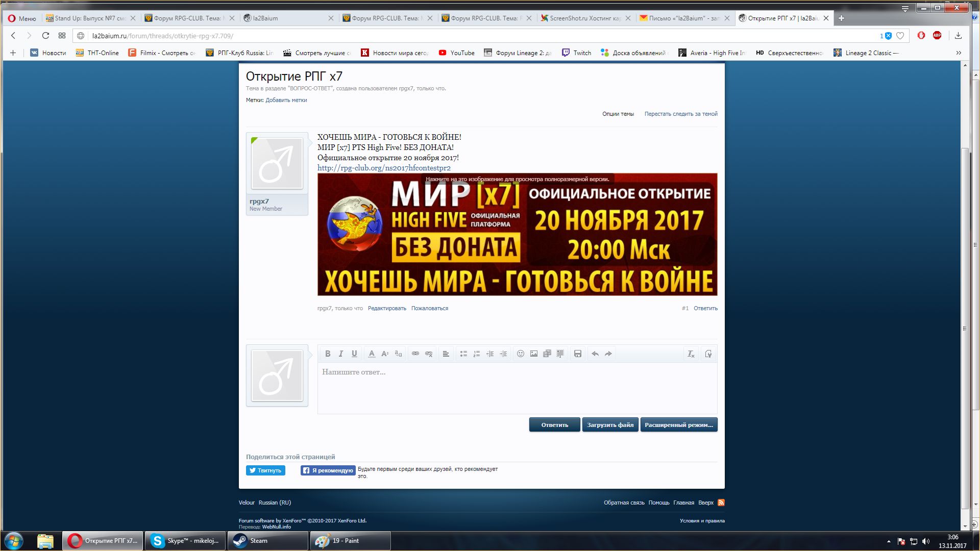
Task: Open the rpg-club.org contest link
Action: pyautogui.click(x=384, y=168)
